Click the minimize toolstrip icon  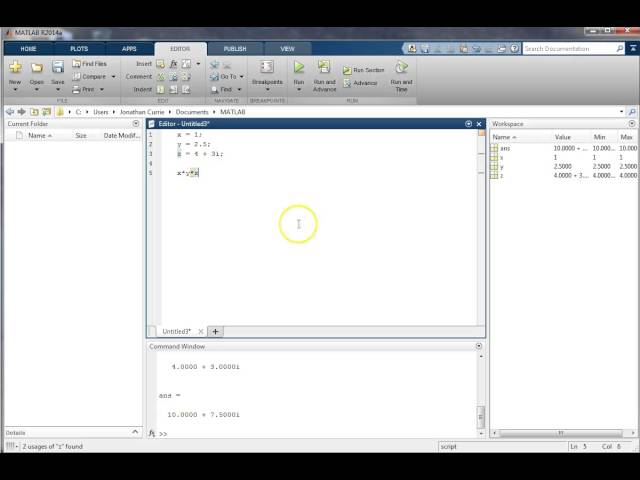point(633,48)
